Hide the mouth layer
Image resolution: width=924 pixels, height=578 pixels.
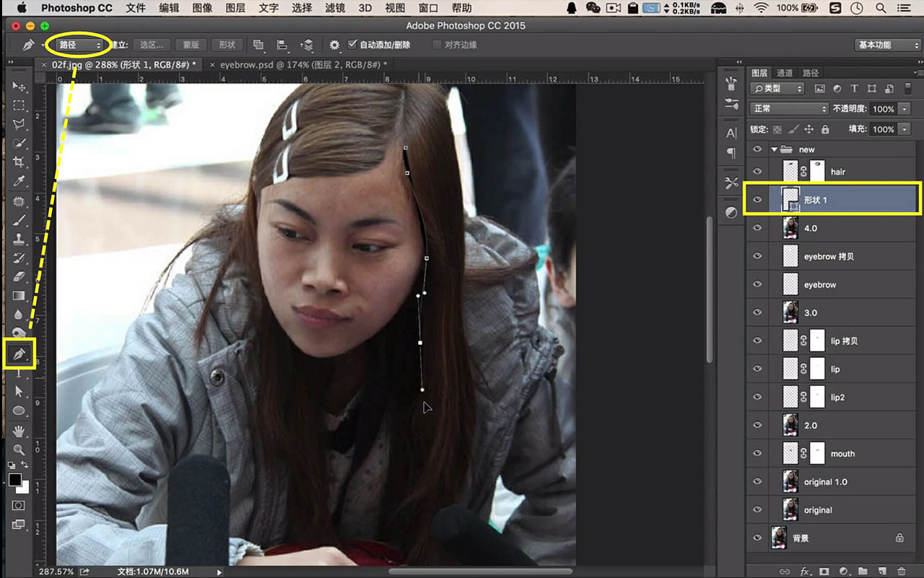pyautogui.click(x=757, y=453)
